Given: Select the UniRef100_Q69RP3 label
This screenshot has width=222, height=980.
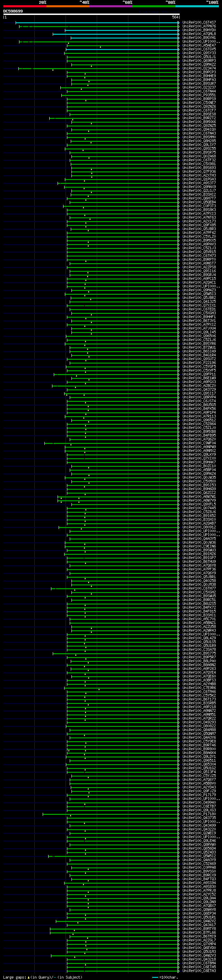Looking at the screenshot, I should [x=199, y=60].
